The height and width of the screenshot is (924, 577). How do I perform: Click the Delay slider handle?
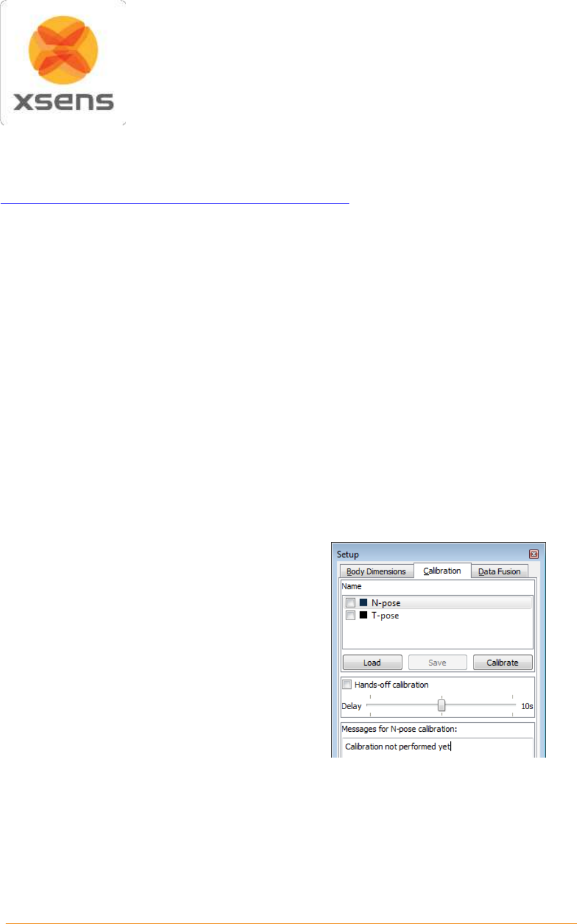click(x=441, y=705)
